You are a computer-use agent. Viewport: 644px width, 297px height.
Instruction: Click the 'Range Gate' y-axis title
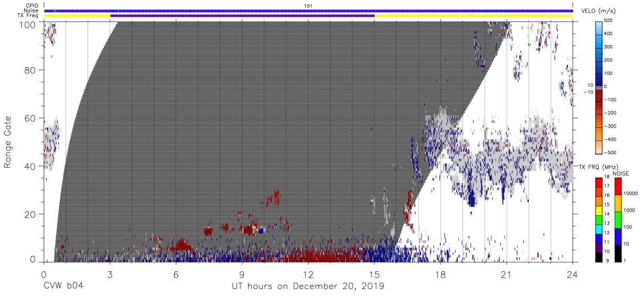click(7, 142)
